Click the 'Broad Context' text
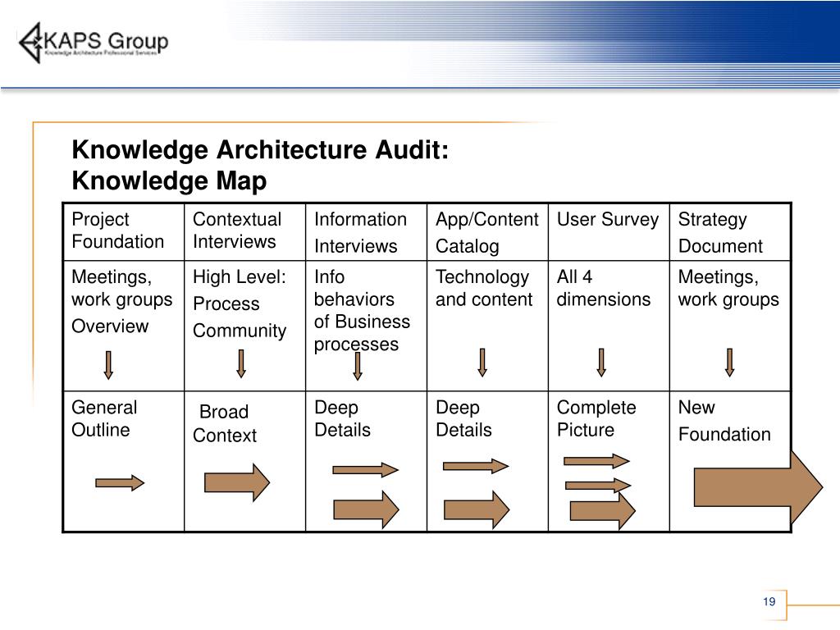Image resolution: width=840 pixels, height=630 pixels. coord(225,423)
